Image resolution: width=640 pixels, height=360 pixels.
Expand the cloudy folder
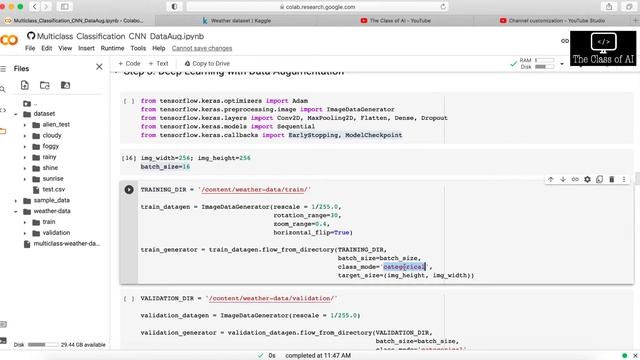(25, 136)
